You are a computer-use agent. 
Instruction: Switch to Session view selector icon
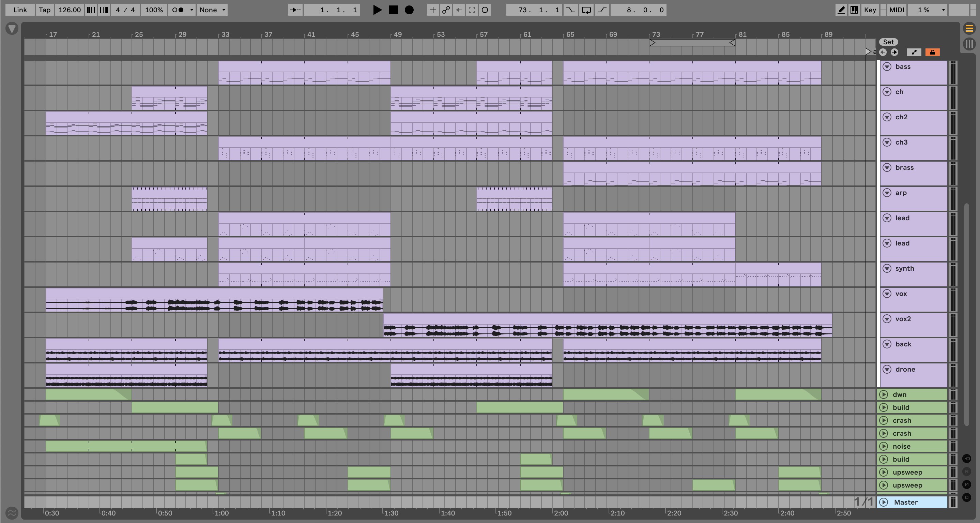click(969, 44)
